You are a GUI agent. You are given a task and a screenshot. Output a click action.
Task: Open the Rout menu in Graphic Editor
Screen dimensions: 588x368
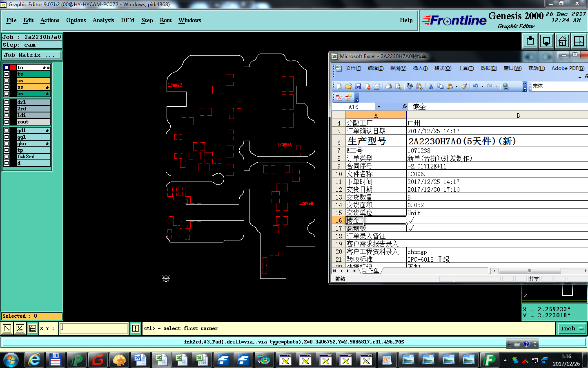pos(166,20)
